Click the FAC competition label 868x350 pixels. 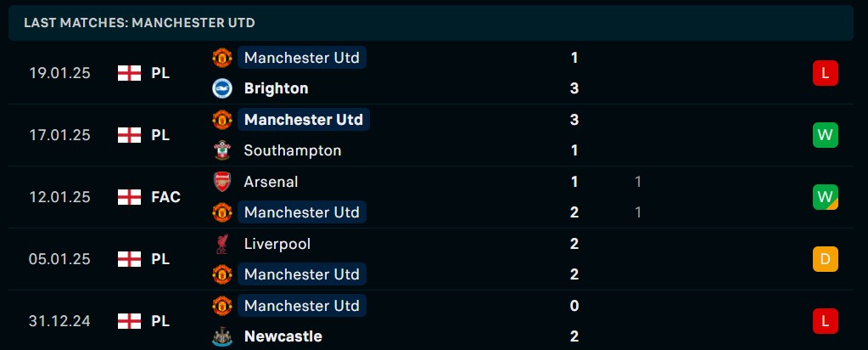coord(165,197)
